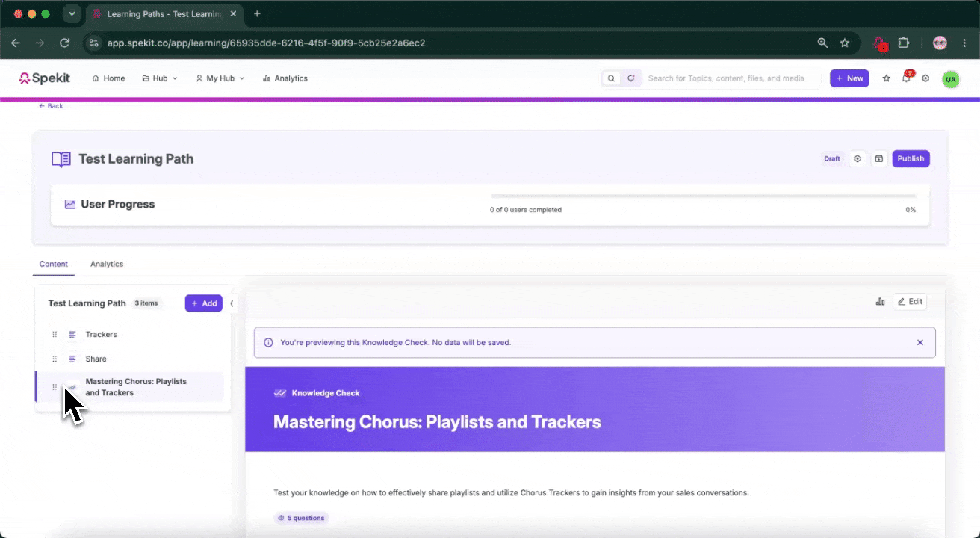Select the Share item in list
Image resolution: width=980 pixels, height=538 pixels.
129,359
